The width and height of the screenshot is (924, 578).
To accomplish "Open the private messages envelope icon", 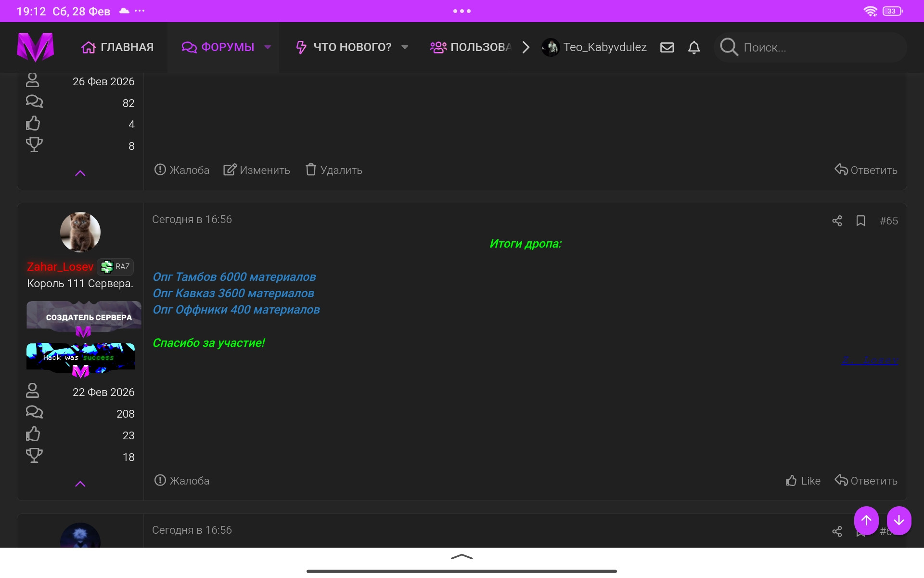I will coord(667,47).
